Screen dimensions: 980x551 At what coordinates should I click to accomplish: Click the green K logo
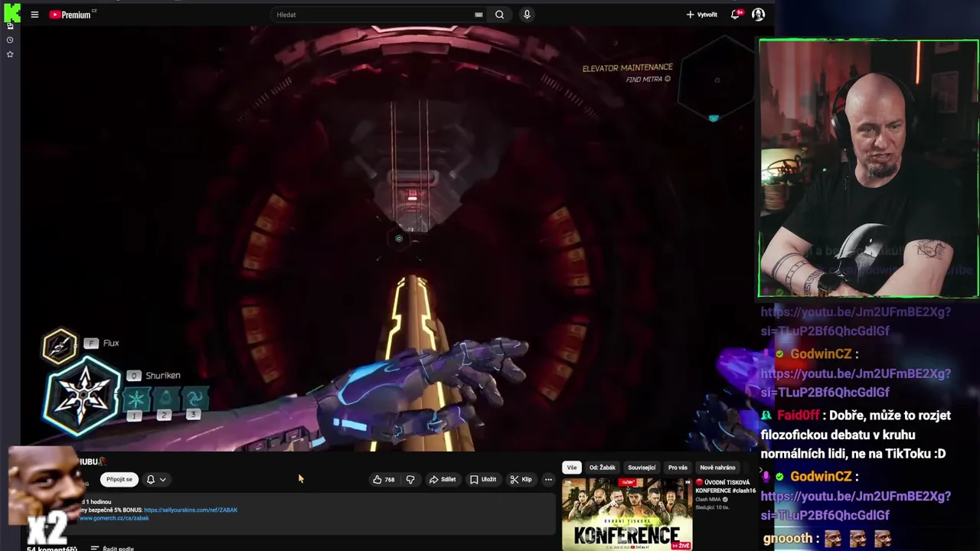11,13
